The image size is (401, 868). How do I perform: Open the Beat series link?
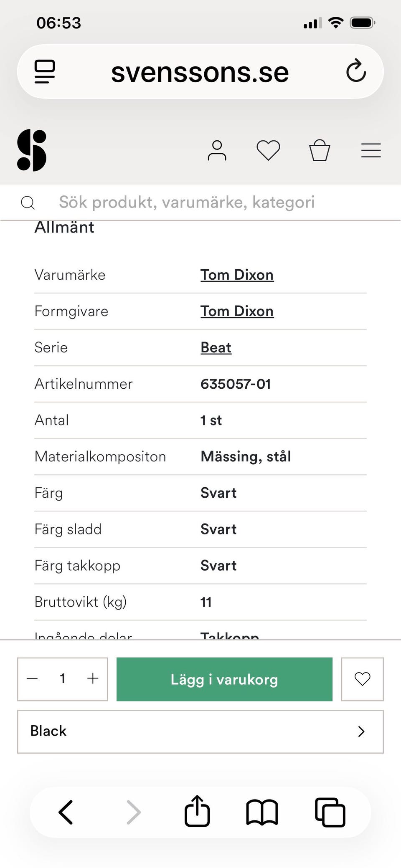pyautogui.click(x=216, y=347)
